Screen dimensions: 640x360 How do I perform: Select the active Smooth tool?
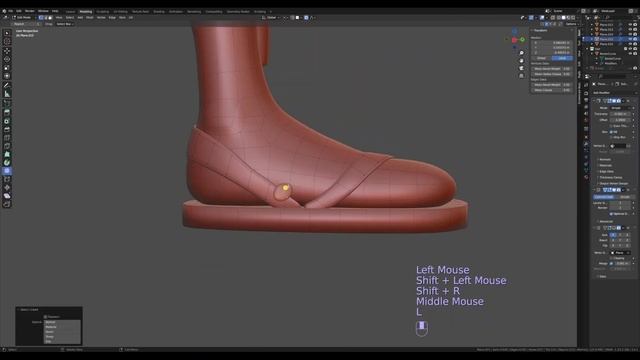pos(7,171)
